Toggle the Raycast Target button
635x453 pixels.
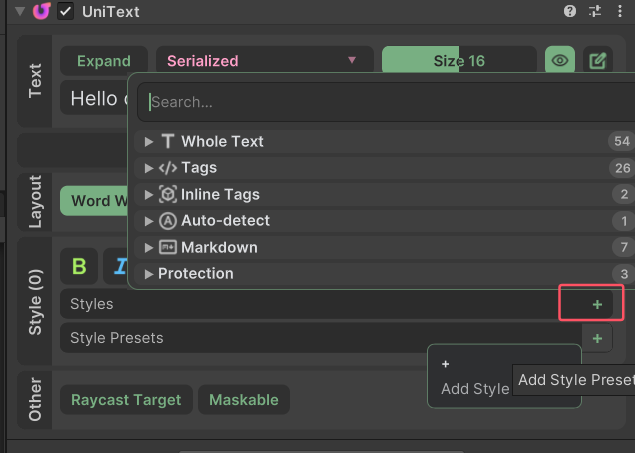point(126,400)
